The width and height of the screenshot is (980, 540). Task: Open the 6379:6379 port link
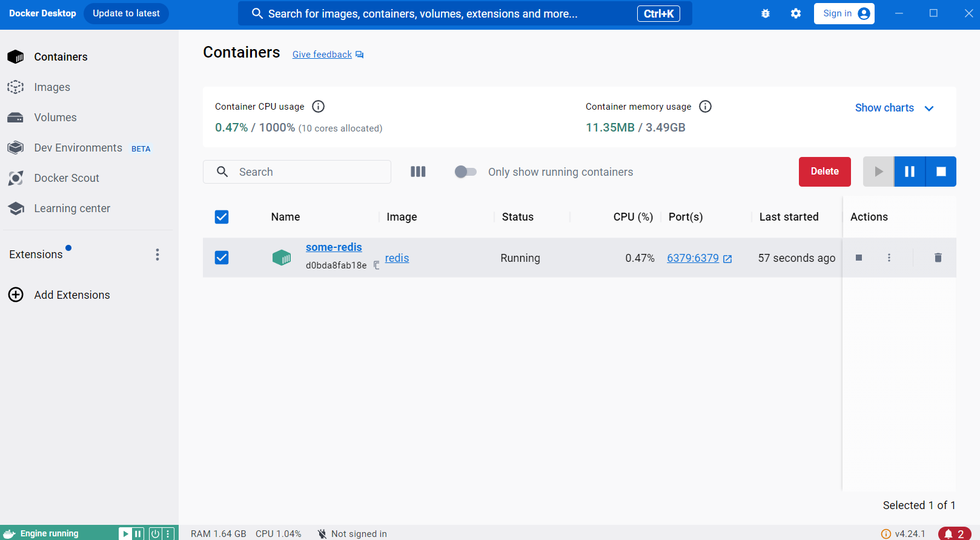[x=693, y=258]
